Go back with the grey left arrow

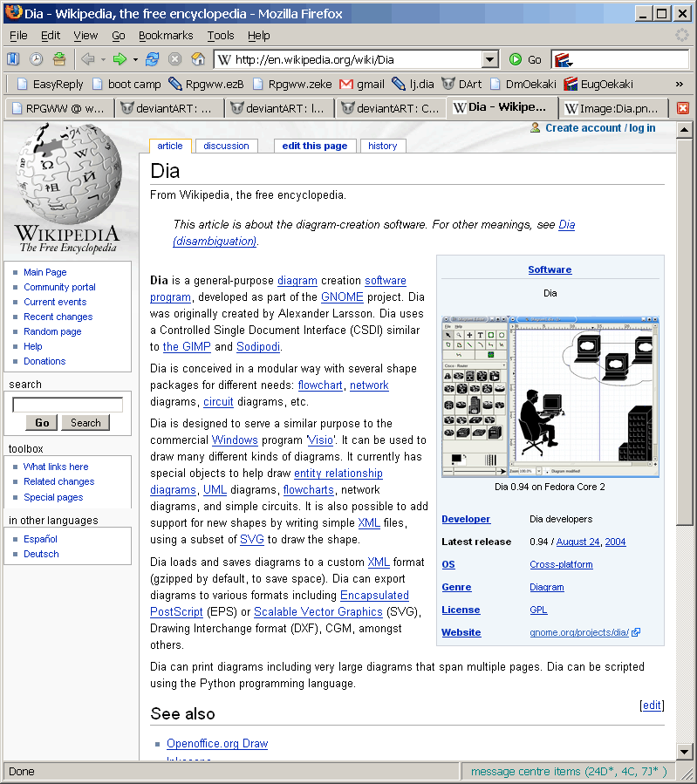88,59
